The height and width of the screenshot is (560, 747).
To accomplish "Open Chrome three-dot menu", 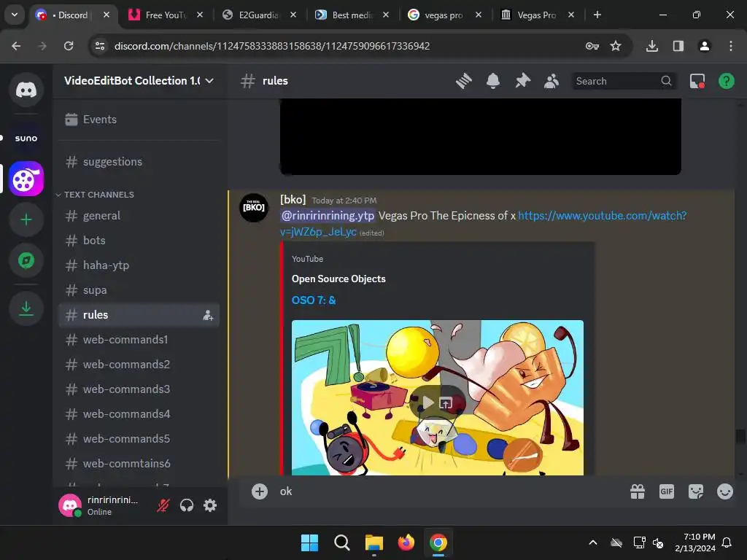I will point(730,46).
